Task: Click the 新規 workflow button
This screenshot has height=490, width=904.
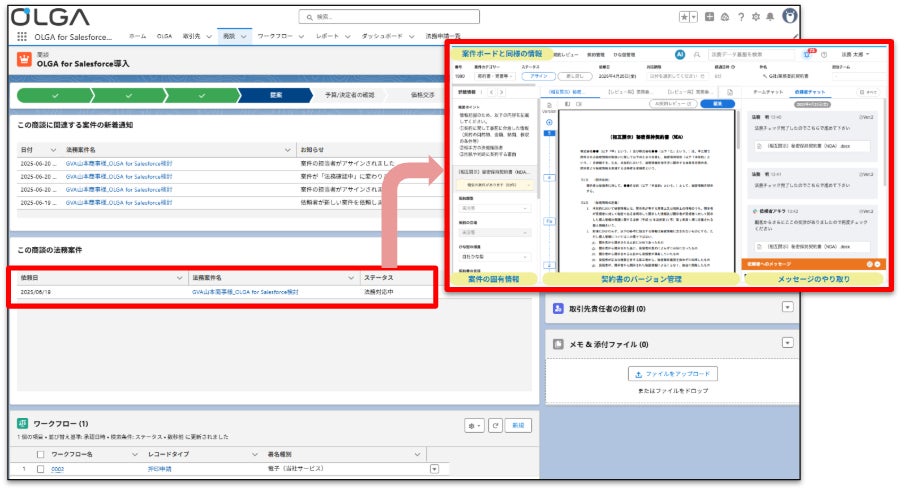Action: pyautogui.click(x=518, y=425)
